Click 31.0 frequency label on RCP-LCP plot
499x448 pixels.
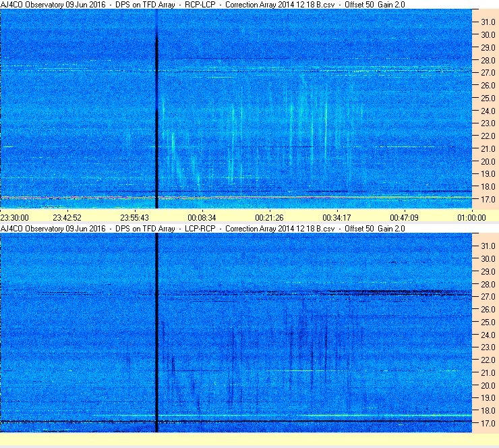point(488,22)
